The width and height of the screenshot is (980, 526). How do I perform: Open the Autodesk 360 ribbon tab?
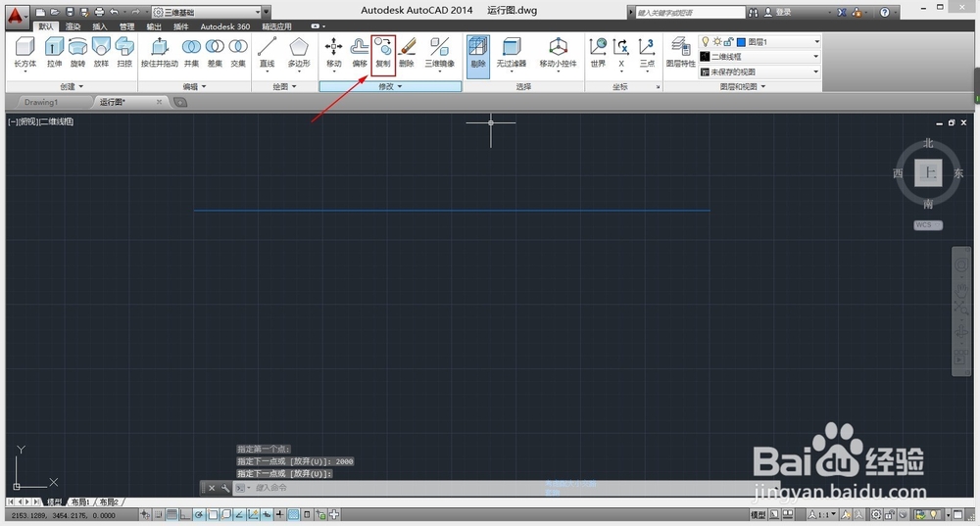pos(225,26)
